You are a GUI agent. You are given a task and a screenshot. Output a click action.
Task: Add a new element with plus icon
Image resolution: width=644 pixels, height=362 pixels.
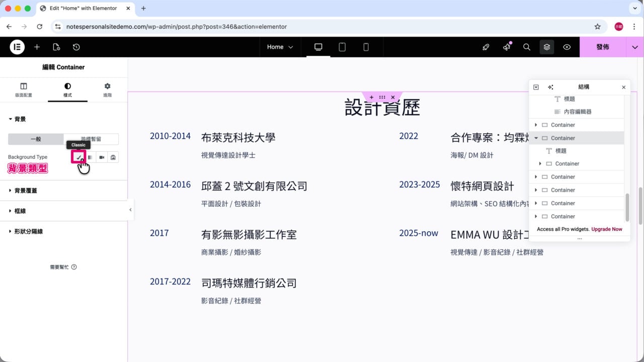[37, 47]
